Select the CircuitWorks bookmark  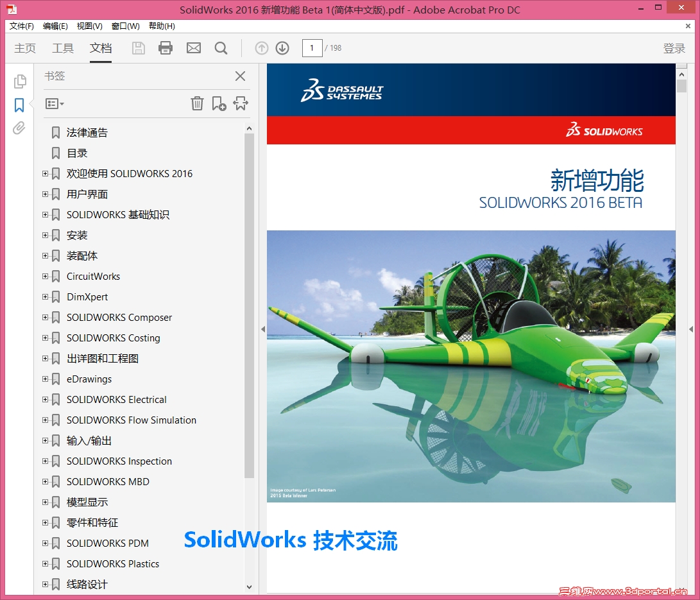pos(94,276)
